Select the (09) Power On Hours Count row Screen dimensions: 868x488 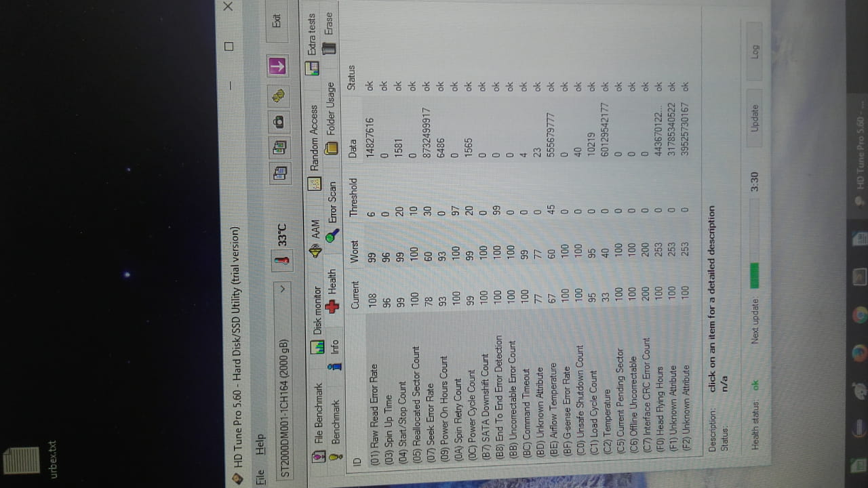pyautogui.click(x=443, y=271)
